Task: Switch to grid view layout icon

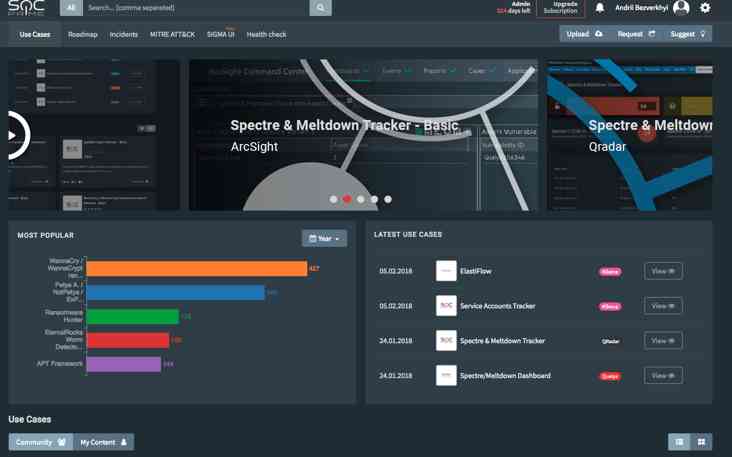Action: tap(701, 442)
